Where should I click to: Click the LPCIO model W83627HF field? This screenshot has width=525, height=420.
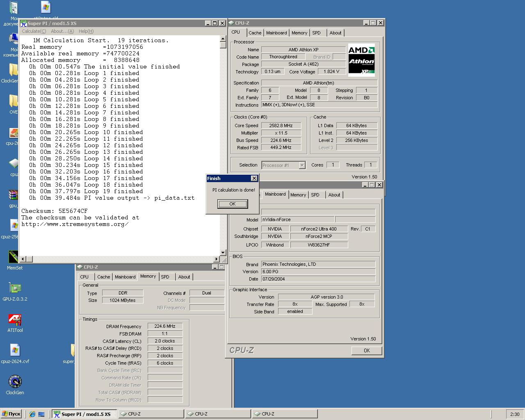[x=319, y=245]
